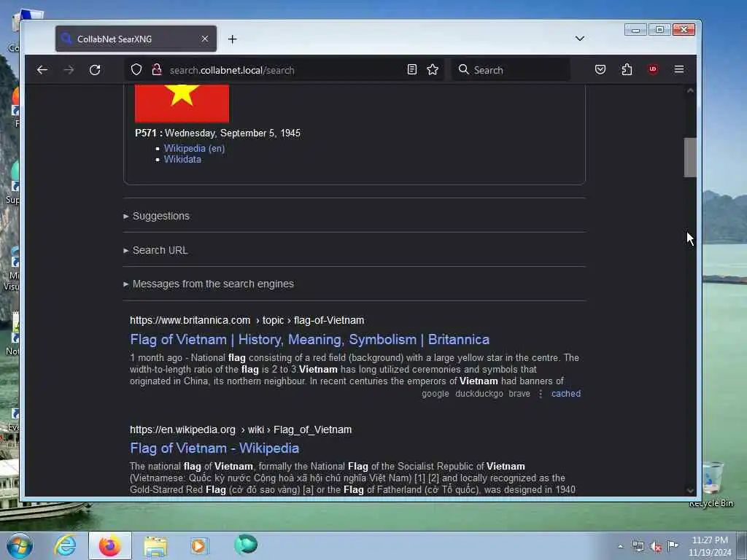Select the CollabNet SearXNG tab

coord(136,39)
